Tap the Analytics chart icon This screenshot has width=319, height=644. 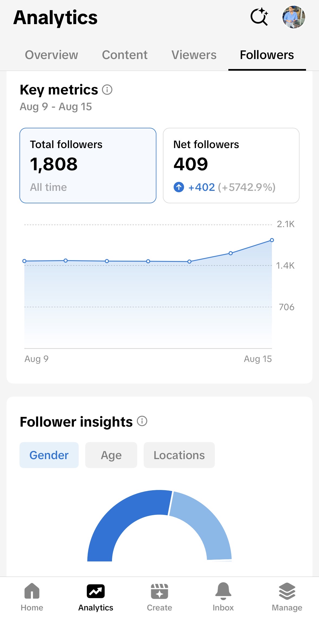coord(96,591)
